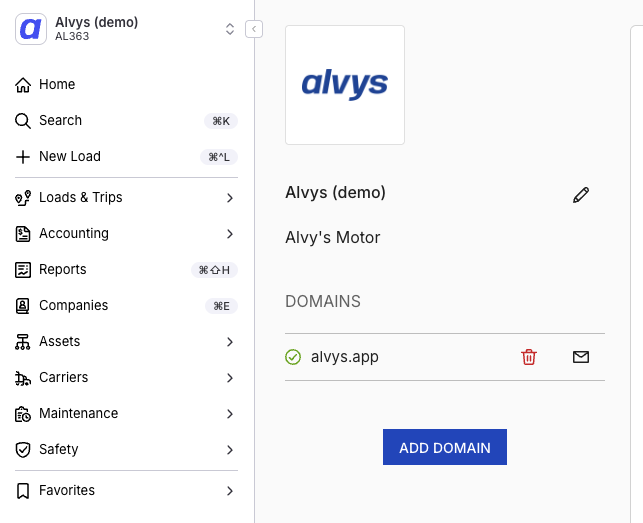This screenshot has height=523, width=643.
Task: Click the Carriers label in the sidebar
Action: (x=64, y=377)
